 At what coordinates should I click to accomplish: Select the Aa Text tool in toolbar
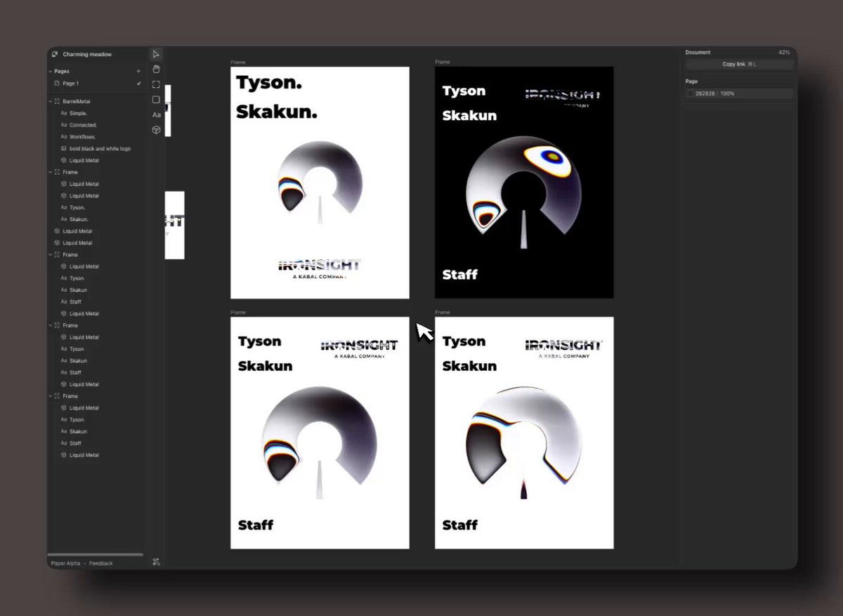(x=156, y=115)
